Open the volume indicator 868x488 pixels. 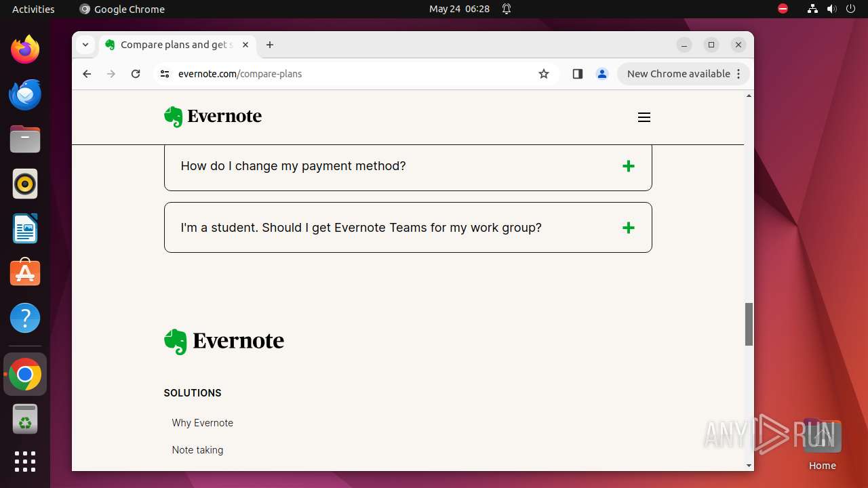(x=831, y=9)
